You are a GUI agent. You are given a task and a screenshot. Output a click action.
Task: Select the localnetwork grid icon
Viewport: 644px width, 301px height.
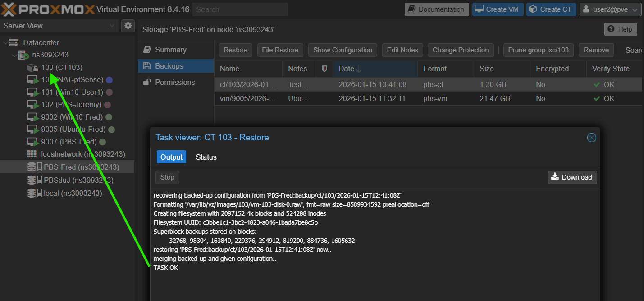click(32, 154)
